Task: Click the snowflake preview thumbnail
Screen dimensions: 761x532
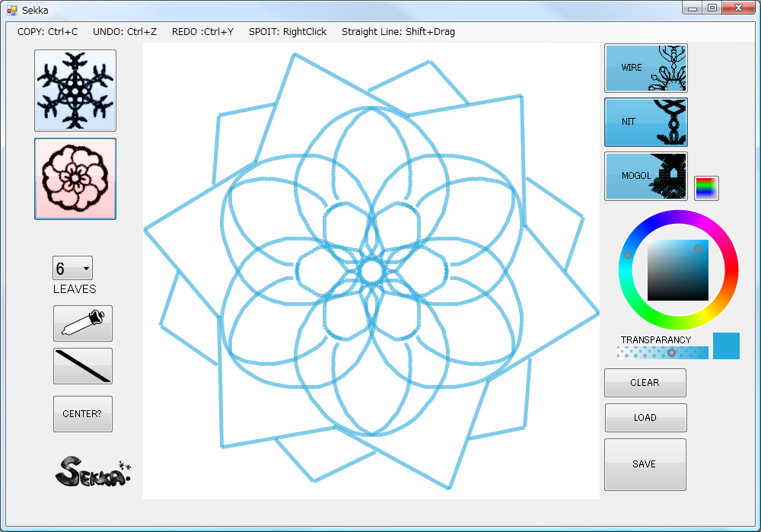Action: [75, 89]
